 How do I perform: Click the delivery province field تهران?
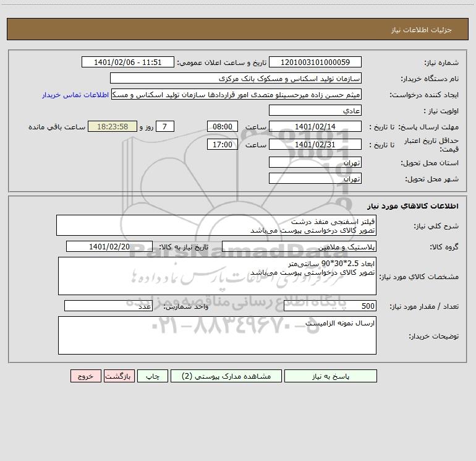click(315, 163)
